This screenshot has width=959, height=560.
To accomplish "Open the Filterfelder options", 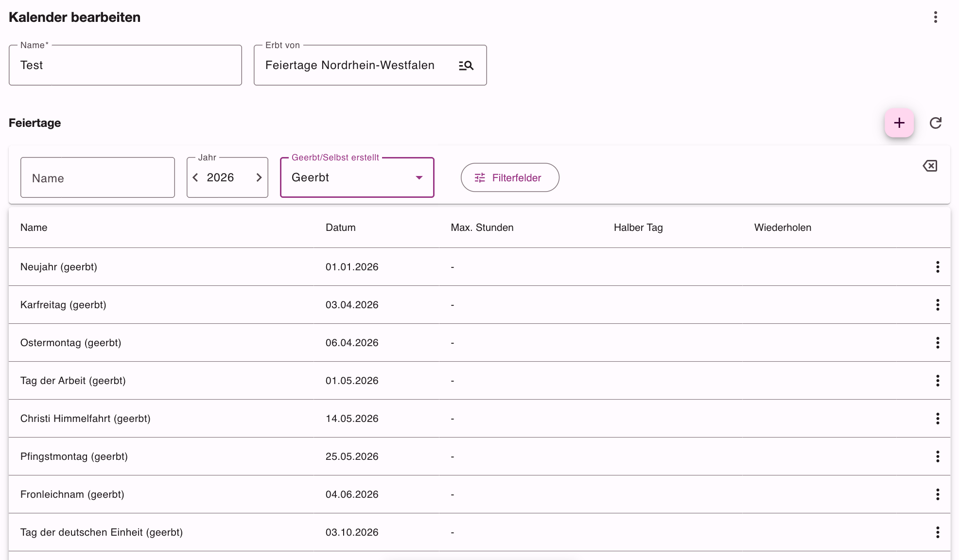I will point(510,178).
